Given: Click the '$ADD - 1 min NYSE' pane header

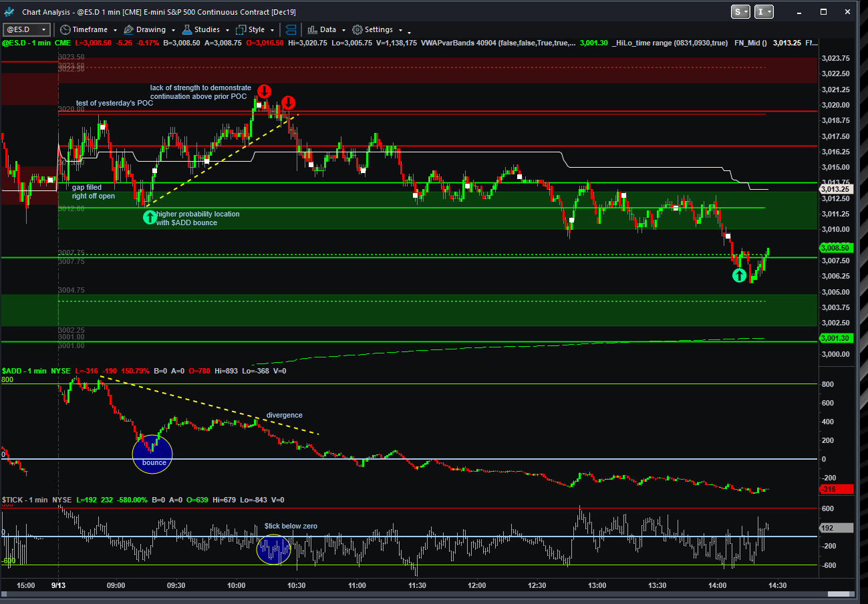Looking at the screenshot, I should pos(36,370).
